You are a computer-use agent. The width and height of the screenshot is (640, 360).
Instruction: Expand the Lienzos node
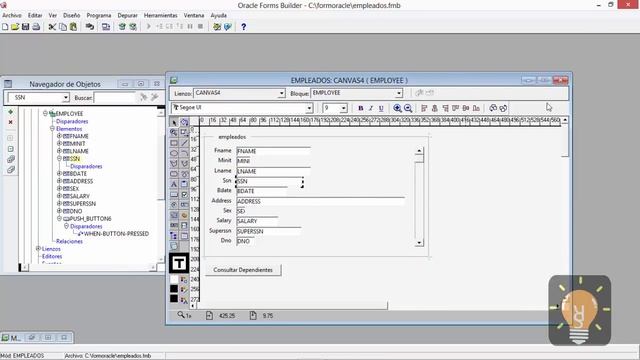coord(38,249)
